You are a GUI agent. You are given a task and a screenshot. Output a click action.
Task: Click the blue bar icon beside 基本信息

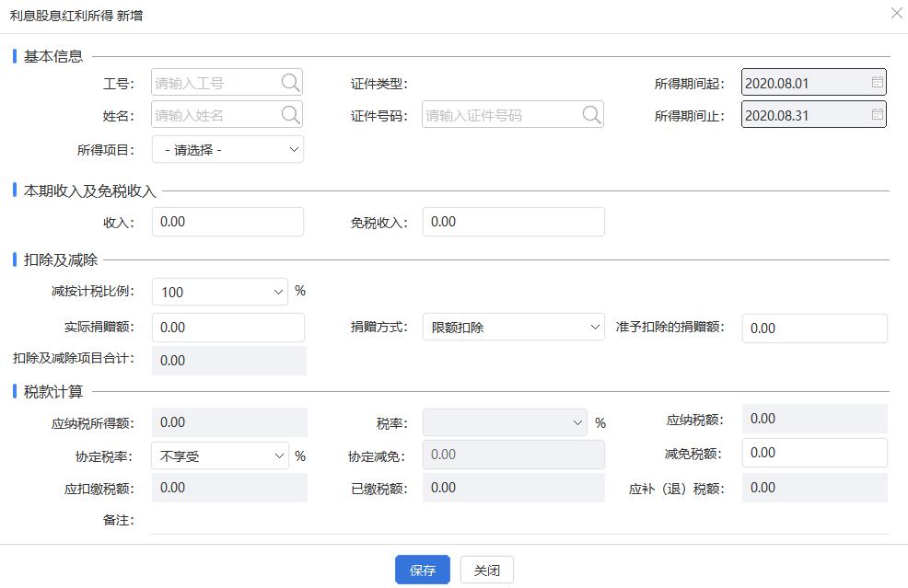13,55
